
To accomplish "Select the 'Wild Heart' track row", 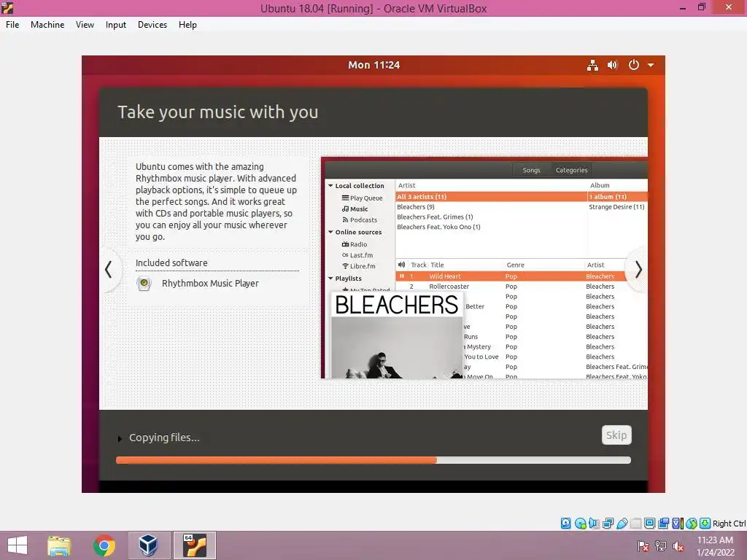I will (521, 276).
